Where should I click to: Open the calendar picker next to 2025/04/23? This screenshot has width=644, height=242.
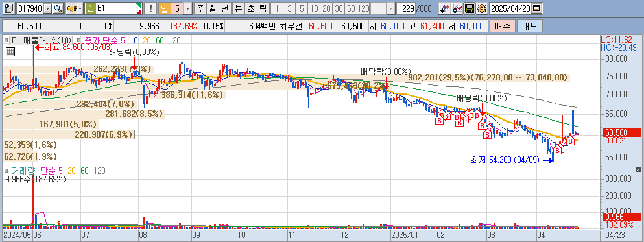pyautogui.click(x=536, y=8)
